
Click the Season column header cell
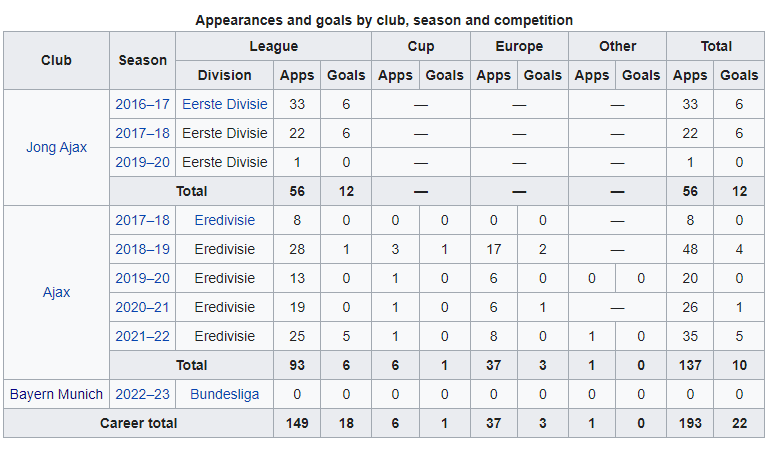tap(143, 61)
